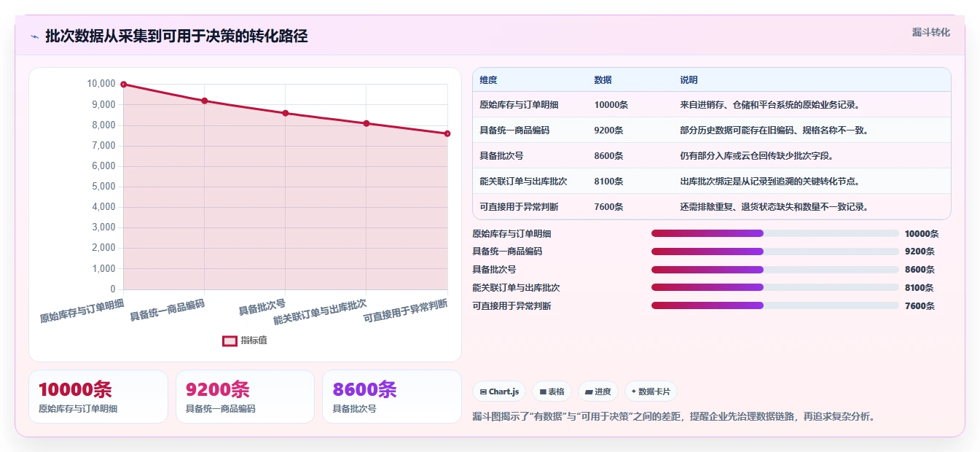
Task: Click table value 9200条
Action: [608, 130]
